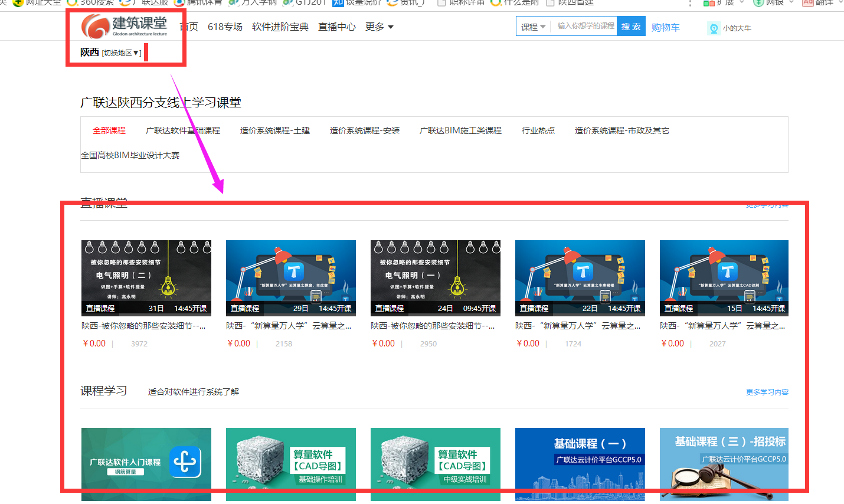
Task: Select the 造价系统课程-土建 category
Action: (275, 130)
